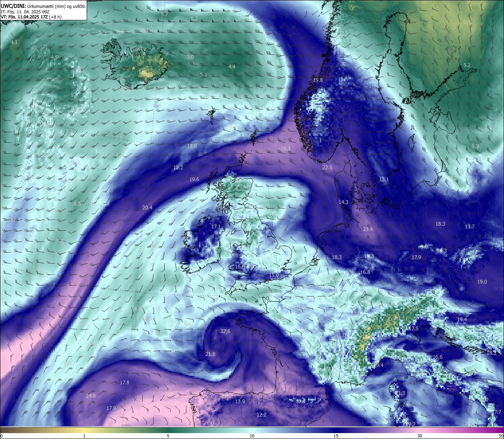Click the 19.8 value label

coord(318,80)
